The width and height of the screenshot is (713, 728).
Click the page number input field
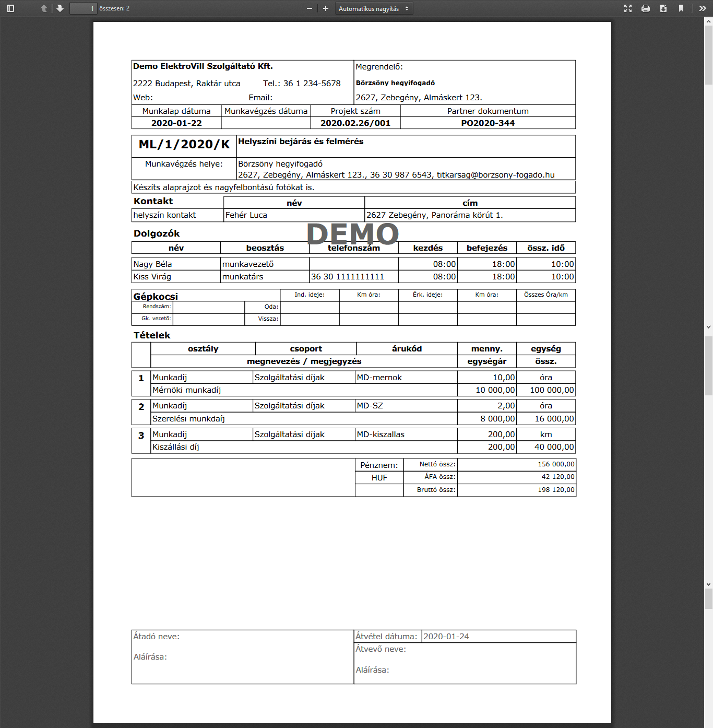tap(84, 8)
